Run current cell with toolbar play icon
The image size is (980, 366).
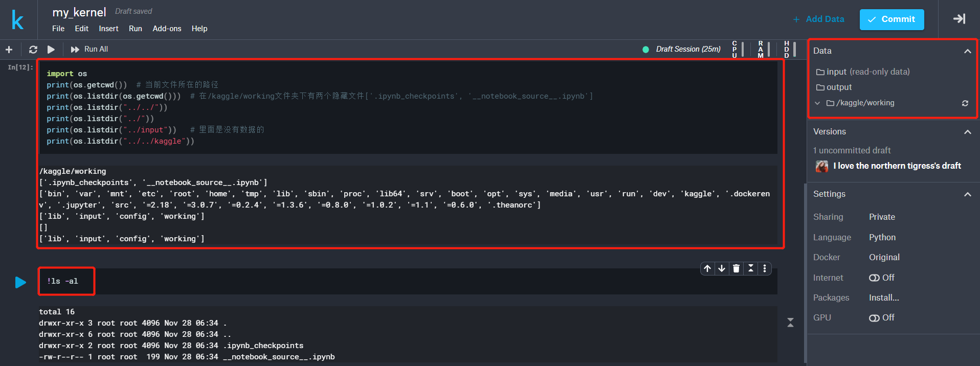[51, 50]
